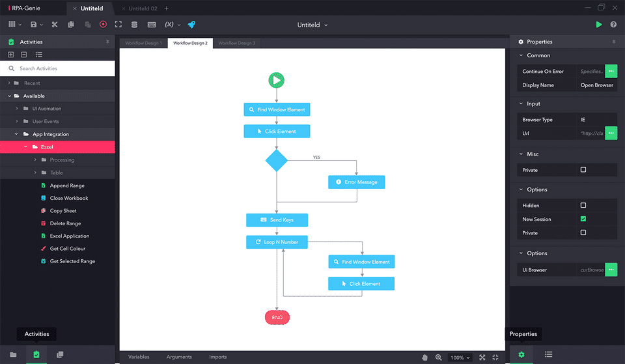Open the snippets stack icon at bottom left

(x=60, y=354)
